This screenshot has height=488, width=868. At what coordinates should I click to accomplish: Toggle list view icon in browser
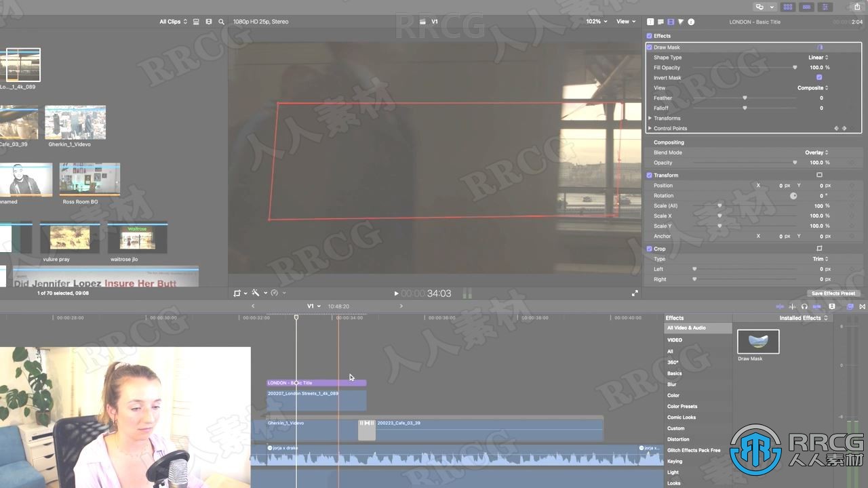(x=196, y=22)
